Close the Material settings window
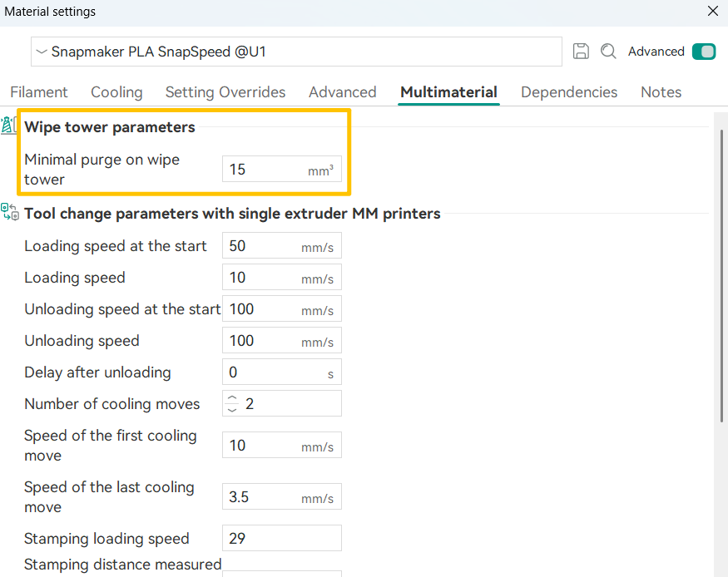 pos(713,12)
